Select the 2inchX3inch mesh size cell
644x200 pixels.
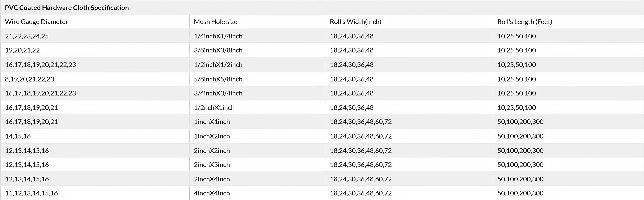212,165
